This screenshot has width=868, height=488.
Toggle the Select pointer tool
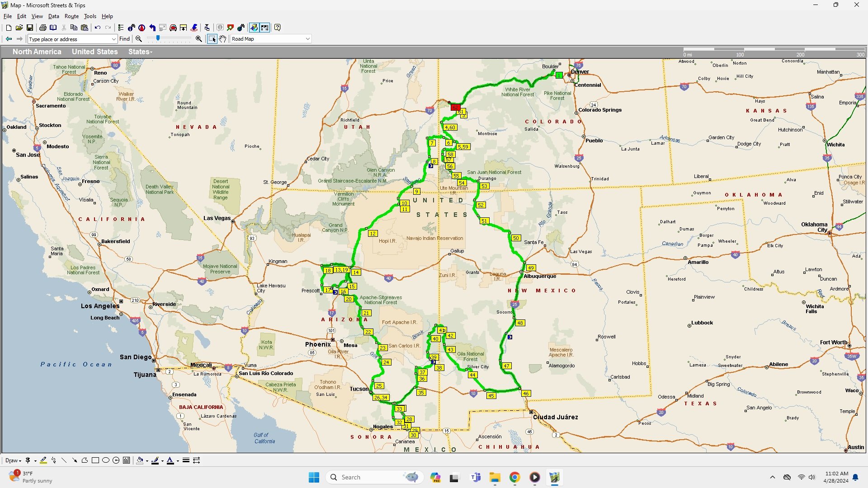[212, 39]
